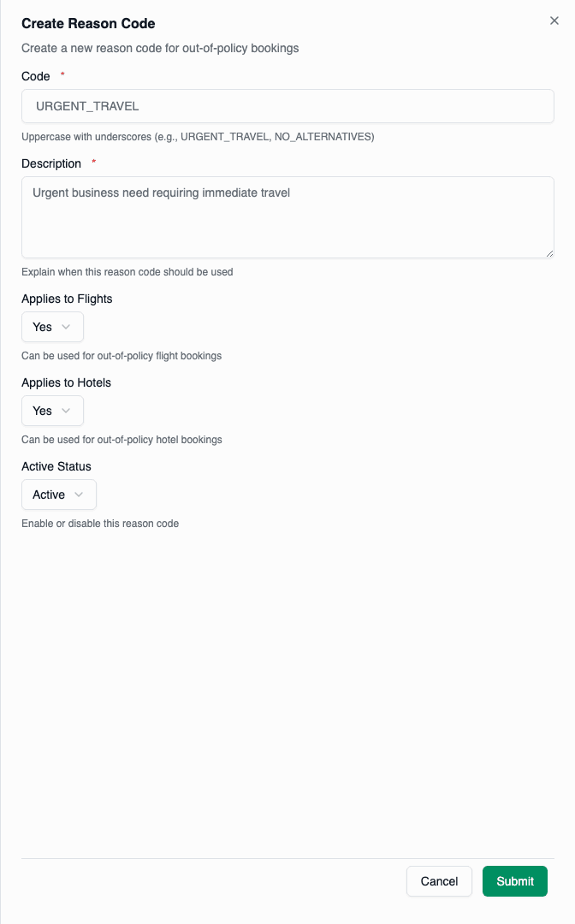Submit the new reason code
Screen dimensions: 575x924
(514, 881)
